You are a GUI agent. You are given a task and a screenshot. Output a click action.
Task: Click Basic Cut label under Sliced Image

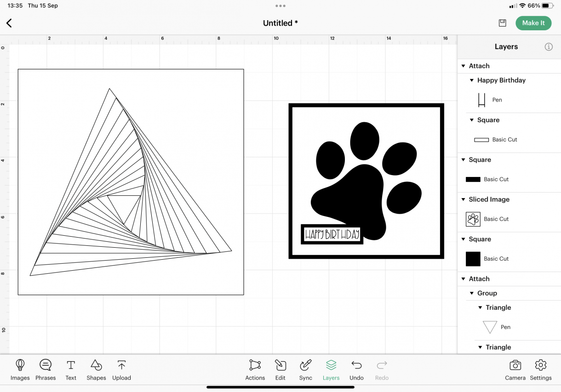pos(496,219)
